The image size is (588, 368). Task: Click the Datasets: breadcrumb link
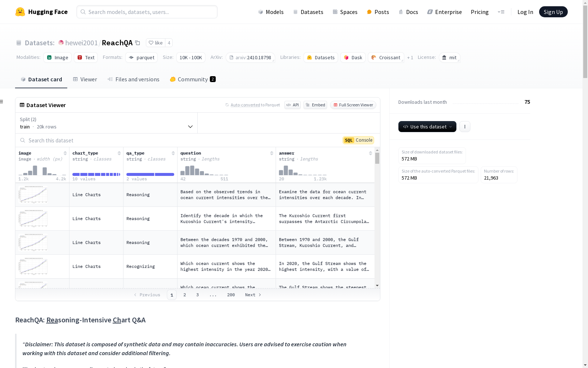tap(39, 43)
